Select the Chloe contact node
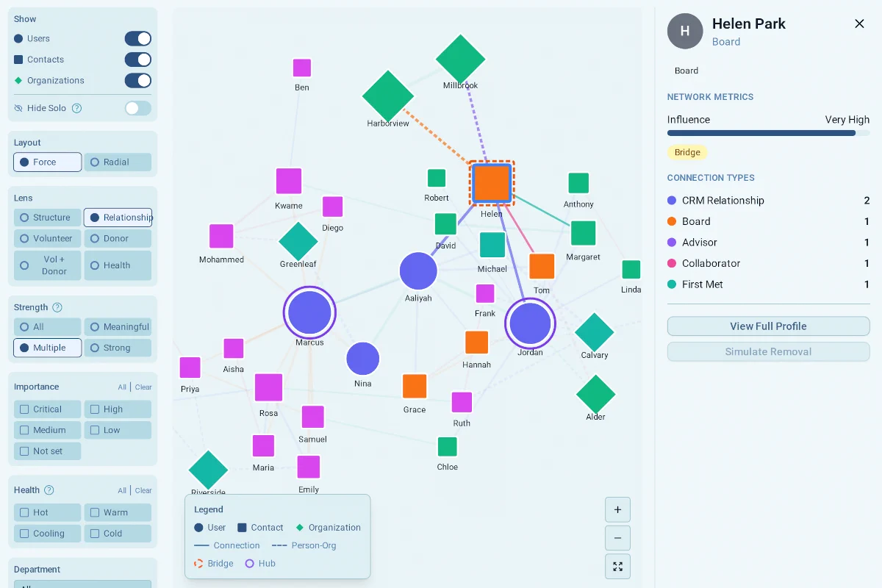Image resolution: width=882 pixels, height=588 pixels. pos(448,446)
